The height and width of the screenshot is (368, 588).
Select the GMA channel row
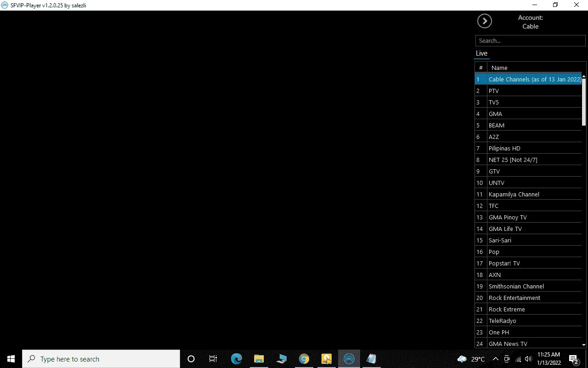(x=528, y=114)
